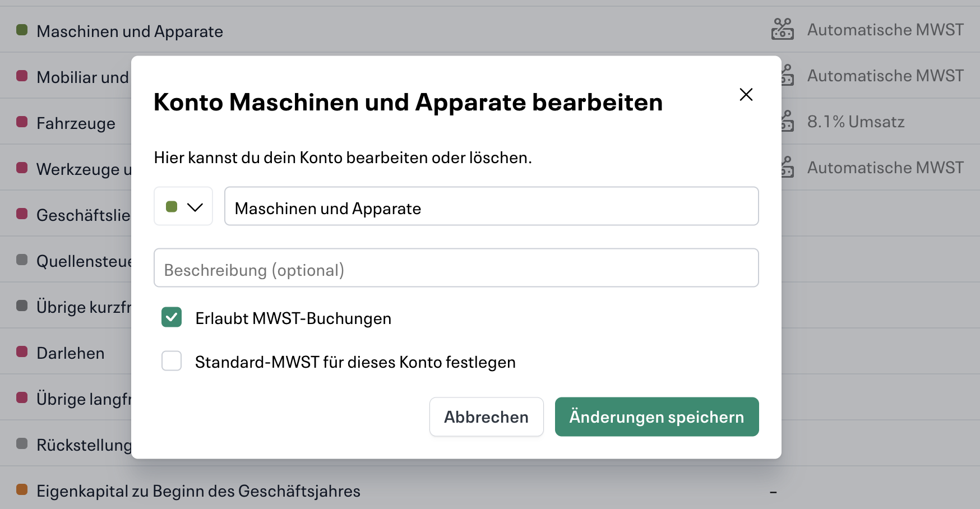Screen dimensions: 980x509
Task: Click the Abbrechen button
Action: (x=486, y=417)
